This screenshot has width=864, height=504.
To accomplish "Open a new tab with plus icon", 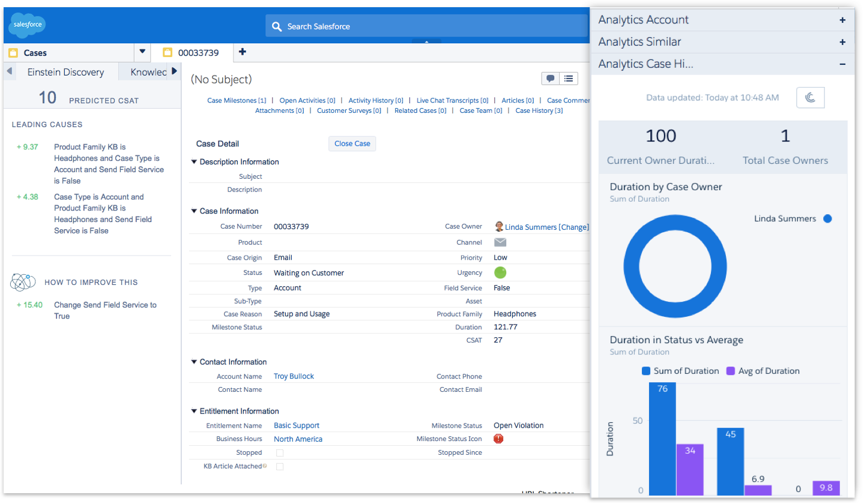I will click(243, 52).
